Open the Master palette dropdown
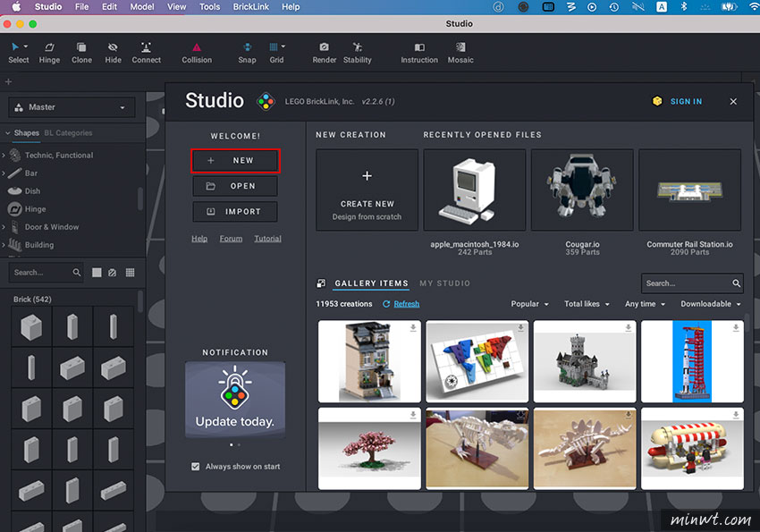 click(x=72, y=107)
